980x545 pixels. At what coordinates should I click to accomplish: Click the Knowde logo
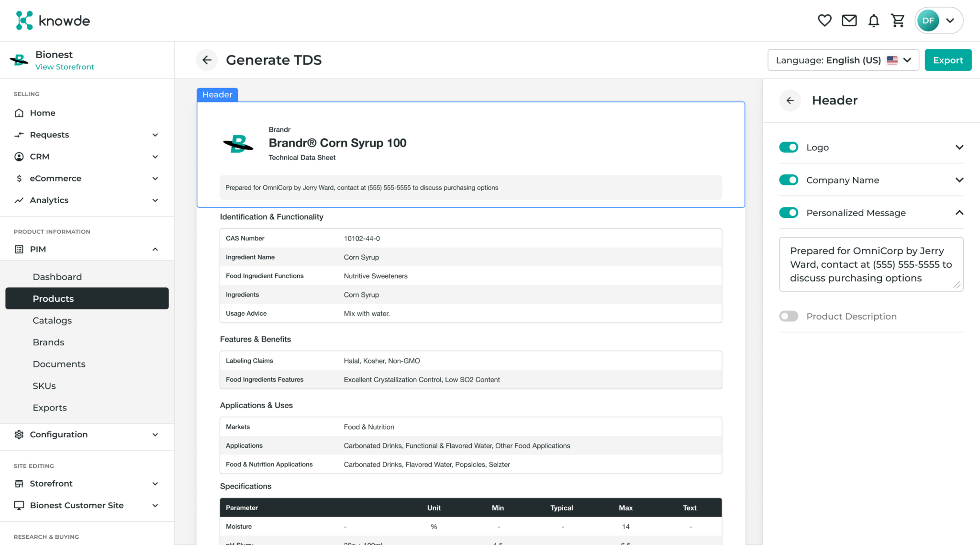pyautogui.click(x=52, y=20)
